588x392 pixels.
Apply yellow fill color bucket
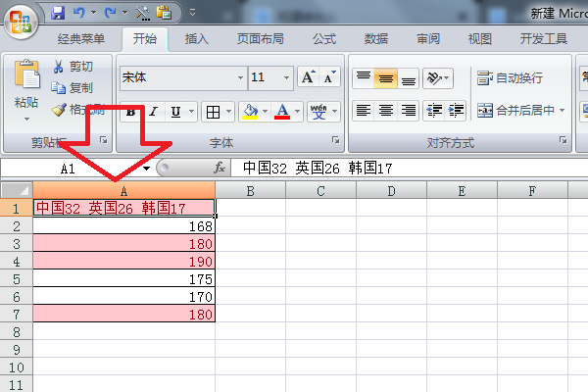(250, 112)
